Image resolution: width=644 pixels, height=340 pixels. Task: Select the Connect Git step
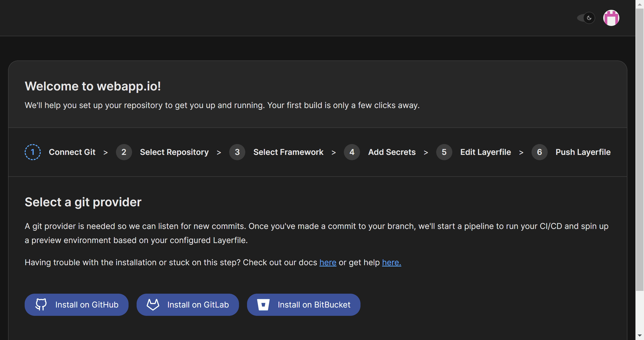(x=72, y=152)
